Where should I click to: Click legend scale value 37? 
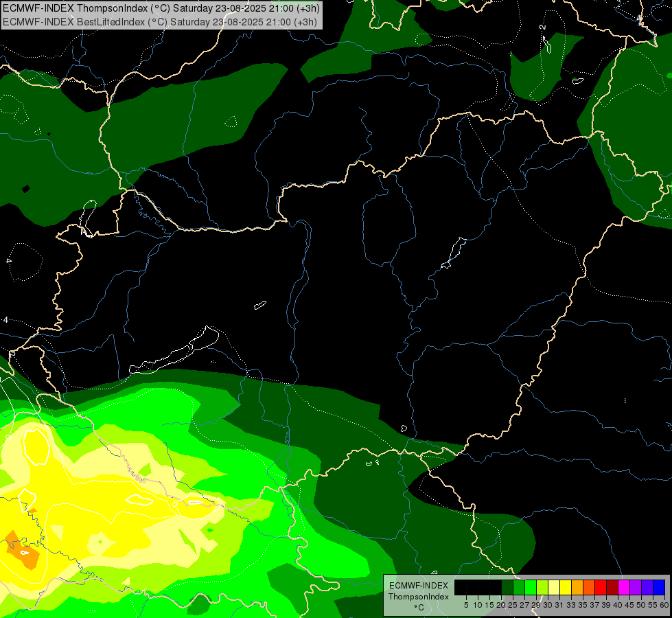(x=594, y=605)
